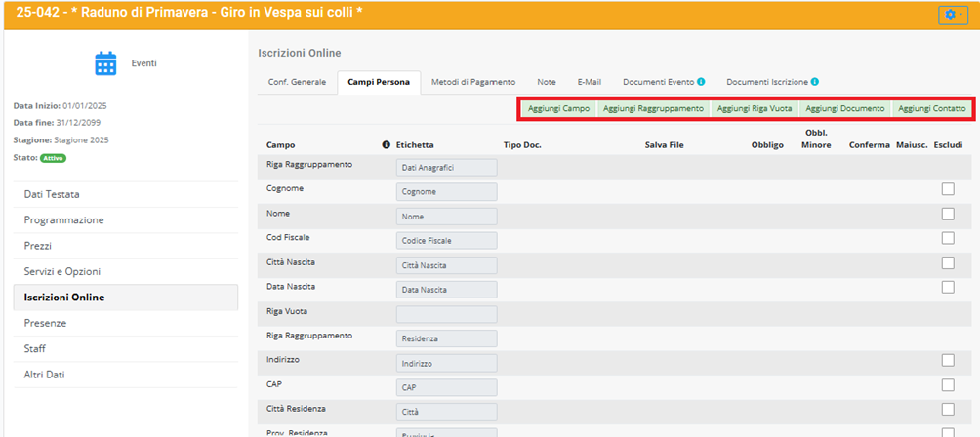This screenshot has width=980, height=437.
Task: Tick the Escludi checkbox for Cognome
Action: pos(948,189)
